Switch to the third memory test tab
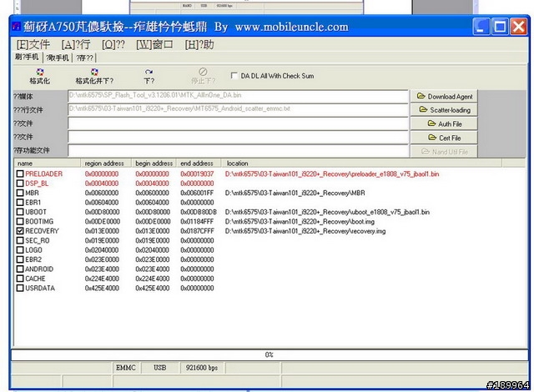 84,58
